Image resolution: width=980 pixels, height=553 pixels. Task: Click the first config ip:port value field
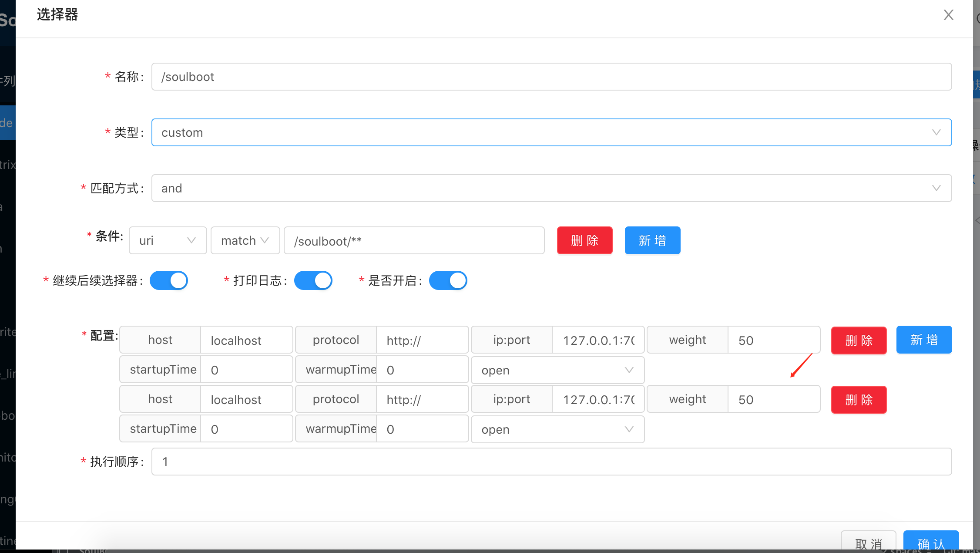(598, 340)
